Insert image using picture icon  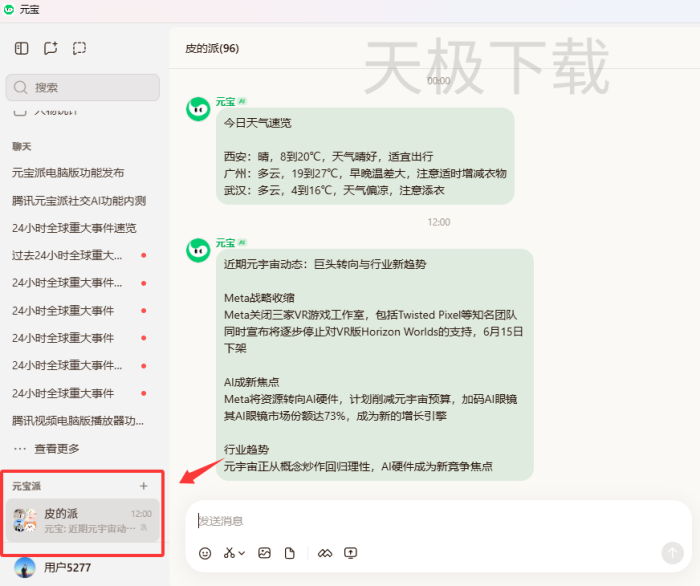[264, 553]
